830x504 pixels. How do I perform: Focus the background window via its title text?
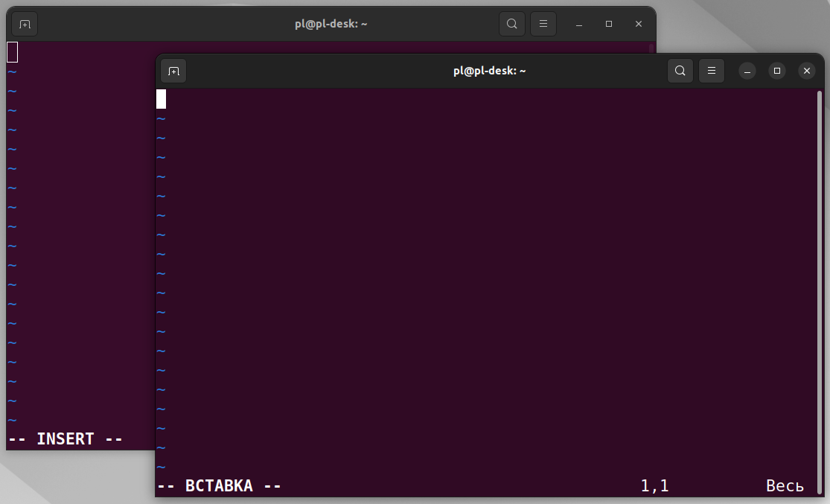click(331, 24)
